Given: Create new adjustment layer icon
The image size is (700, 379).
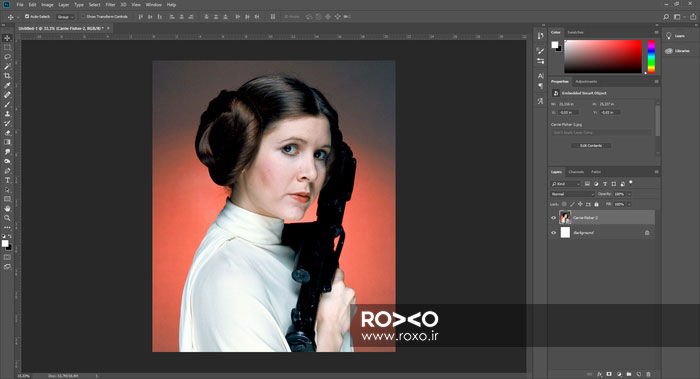Looking at the screenshot, I should tap(619, 374).
